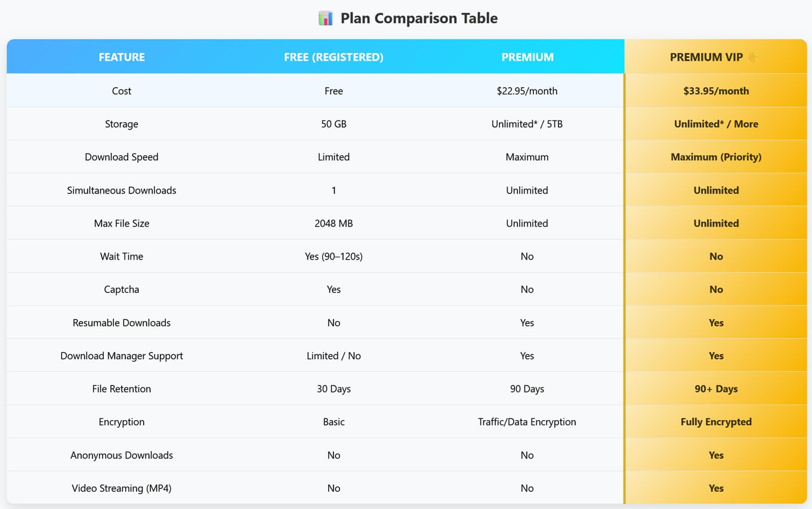Click the Limited / No download manager cell
Viewport: 812px width, 509px height.
(x=334, y=356)
